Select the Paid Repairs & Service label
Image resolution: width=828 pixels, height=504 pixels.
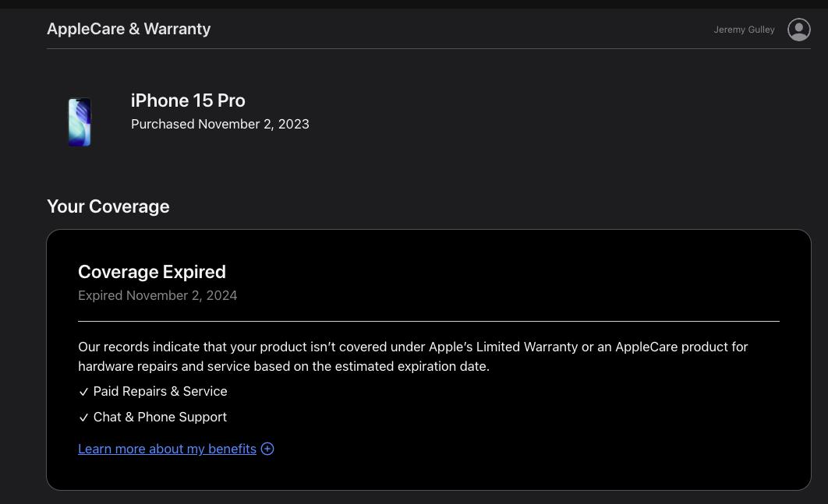160,391
